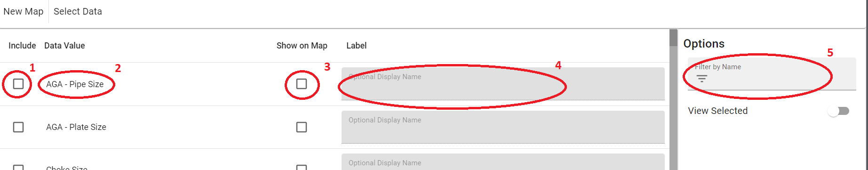Toggle the View Selected switch
The width and height of the screenshot is (868, 170).
click(x=839, y=111)
